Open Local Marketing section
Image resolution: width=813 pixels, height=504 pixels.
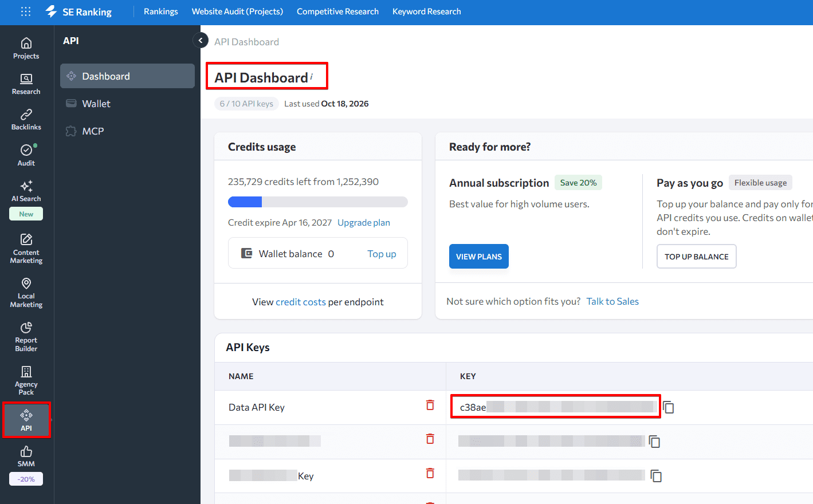[26, 293]
